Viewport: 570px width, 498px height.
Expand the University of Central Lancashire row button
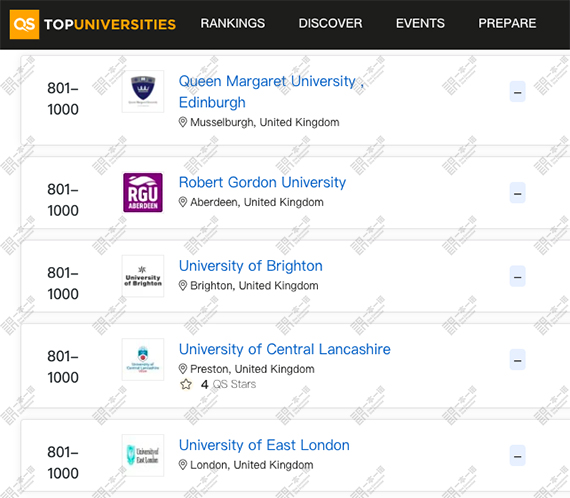click(517, 360)
